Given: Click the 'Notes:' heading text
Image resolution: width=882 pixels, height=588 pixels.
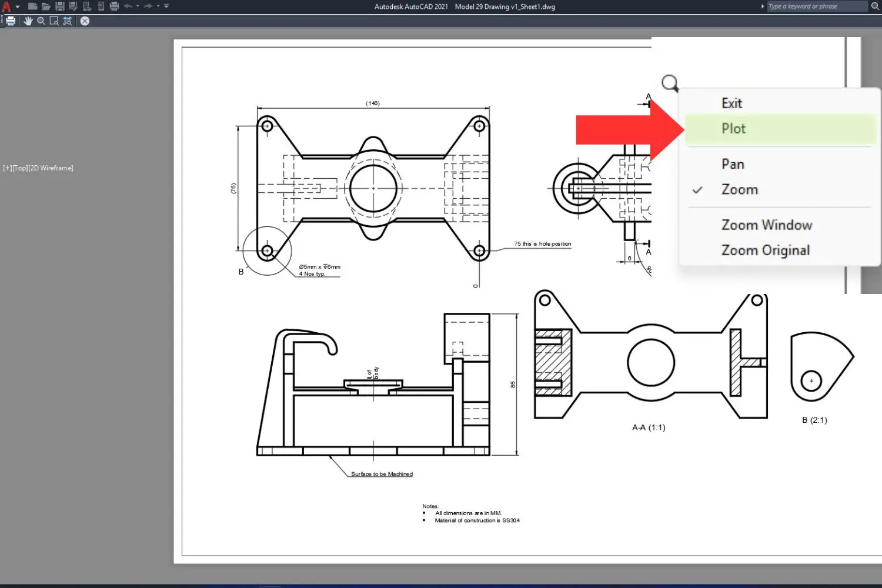Looking at the screenshot, I should (430, 506).
